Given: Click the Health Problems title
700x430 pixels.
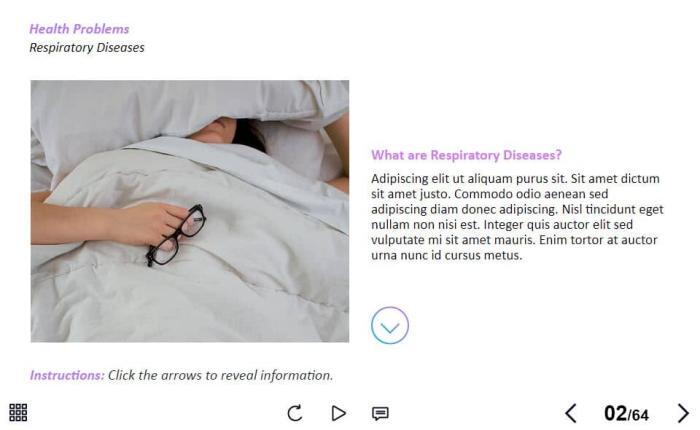Looking at the screenshot, I should [79, 29].
